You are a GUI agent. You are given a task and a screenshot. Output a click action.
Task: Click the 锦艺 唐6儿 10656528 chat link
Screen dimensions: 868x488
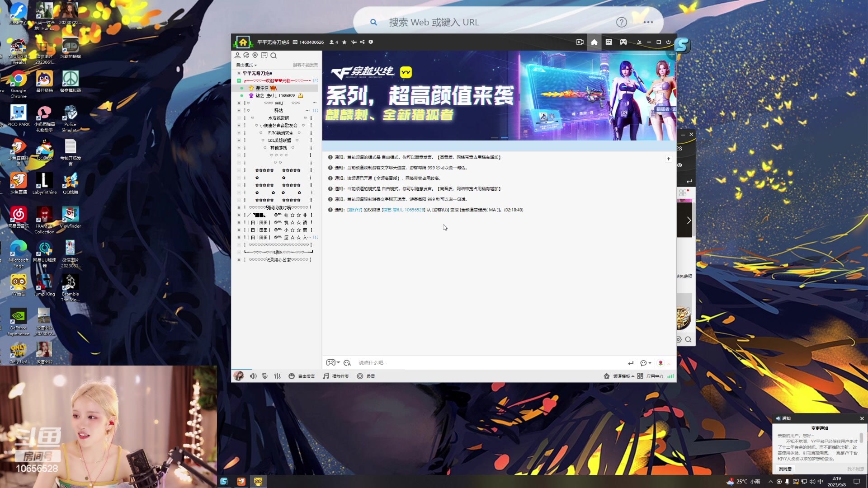pyautogui.click(x=403, y=210)
